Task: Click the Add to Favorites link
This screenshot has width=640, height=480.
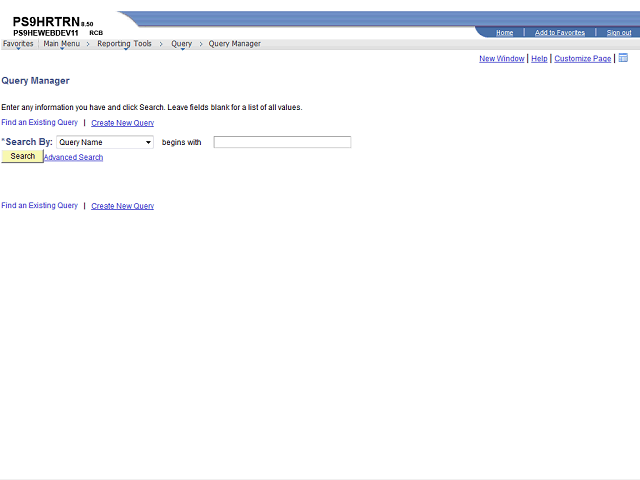Action: click(x=560, y=33)
